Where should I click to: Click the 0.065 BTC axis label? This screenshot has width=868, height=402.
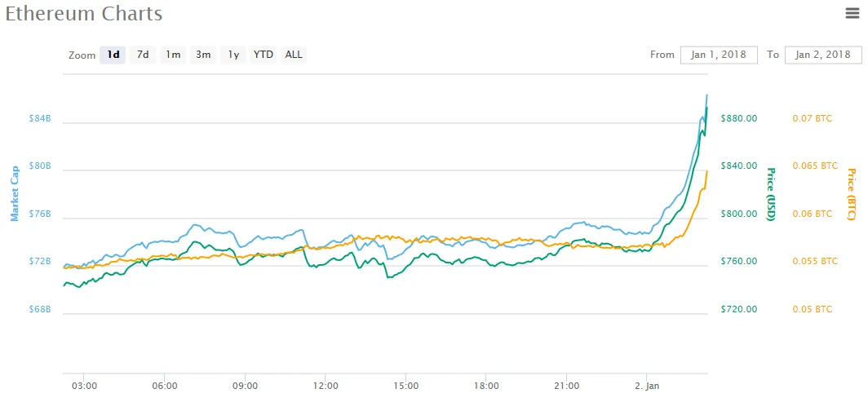(x=815, y=166)
